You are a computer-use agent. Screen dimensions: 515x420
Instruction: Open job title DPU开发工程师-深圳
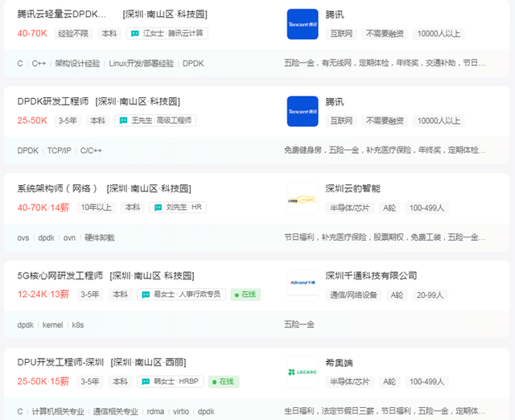pos(60,362)
